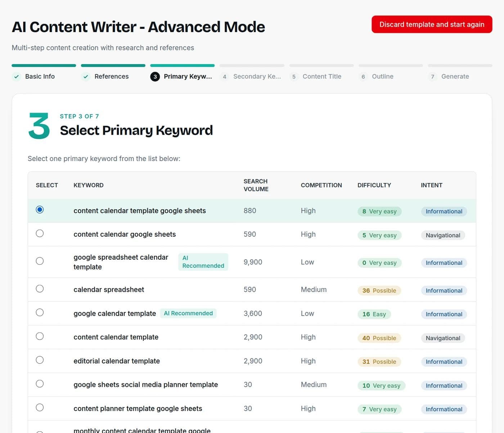The height and width of the screenshot is (433, 504).
Task: Open the Primary Keyword step label
Action: [188, 76]
